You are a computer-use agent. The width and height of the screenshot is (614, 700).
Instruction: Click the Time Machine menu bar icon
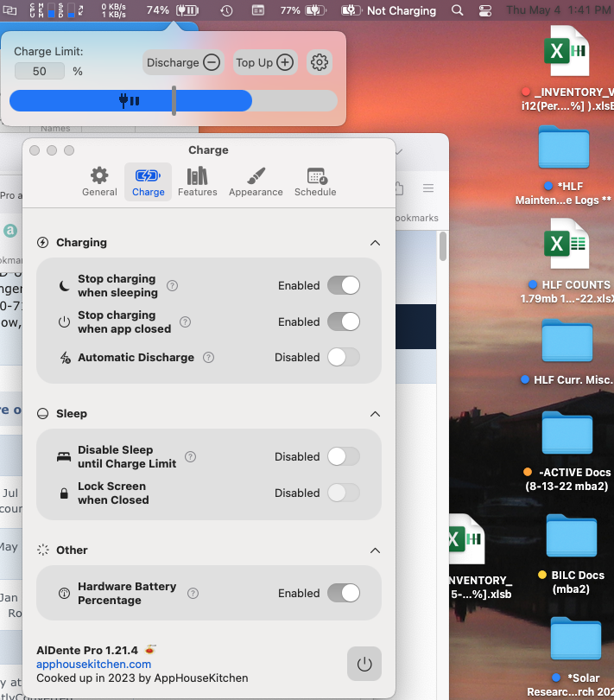pyautogui.click(x=226, y=10)
